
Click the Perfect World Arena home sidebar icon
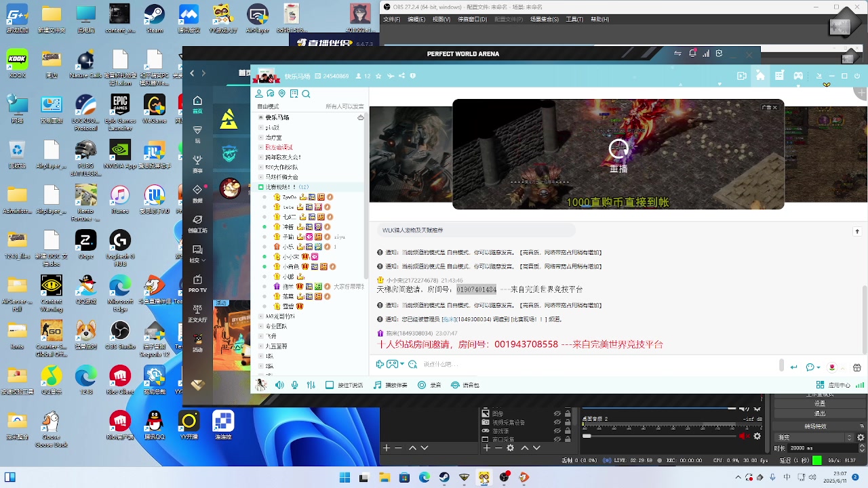tap(197, 104)
